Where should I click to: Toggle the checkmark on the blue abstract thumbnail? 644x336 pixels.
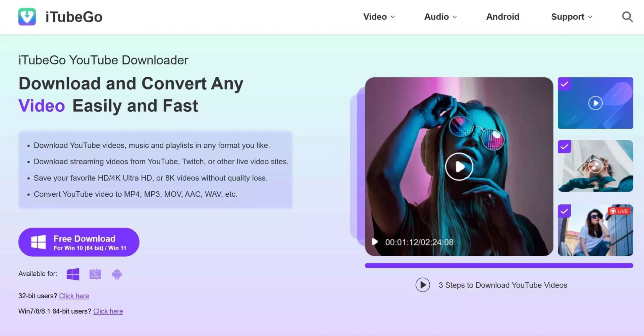tap(565, 84)
